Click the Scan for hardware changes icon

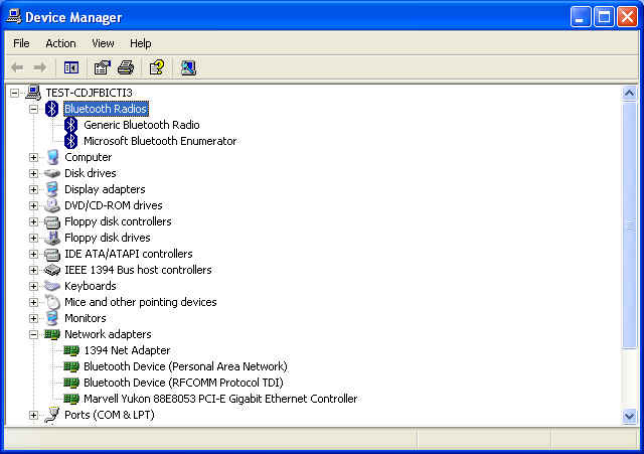[188, 67]
